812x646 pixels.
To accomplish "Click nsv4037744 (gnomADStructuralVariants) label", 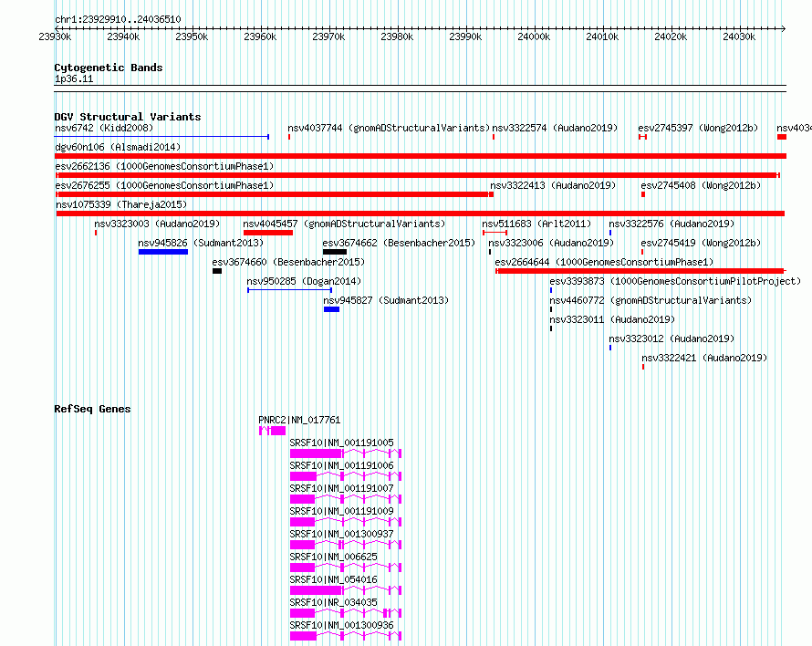I will click(x=389, y=128).
